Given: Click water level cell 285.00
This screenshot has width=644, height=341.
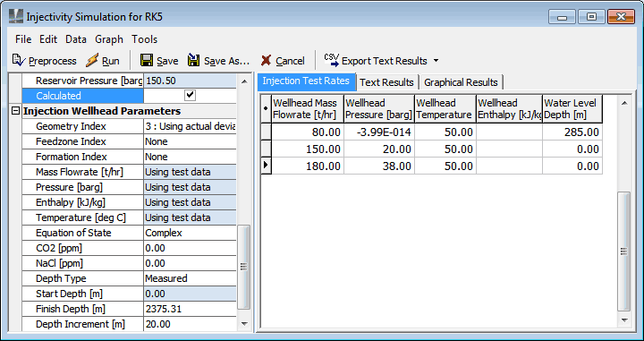Looking at the screenshot, I should click(572, 132).
